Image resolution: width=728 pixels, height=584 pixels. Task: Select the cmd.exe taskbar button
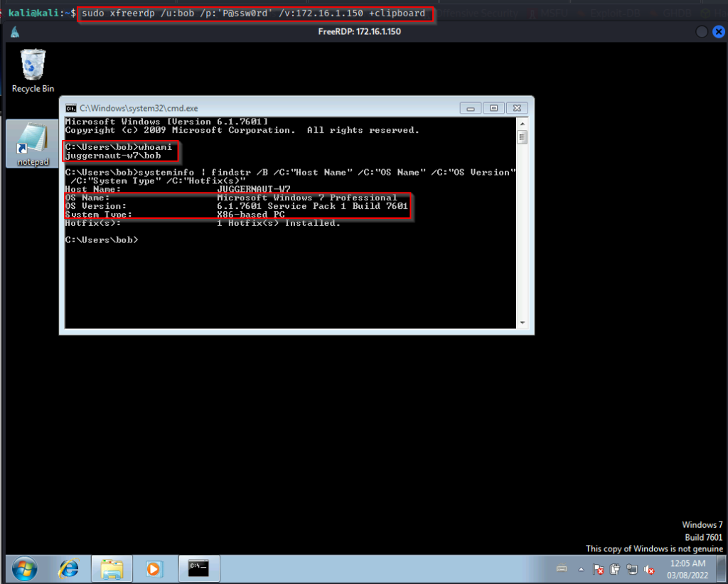point(198,568)
